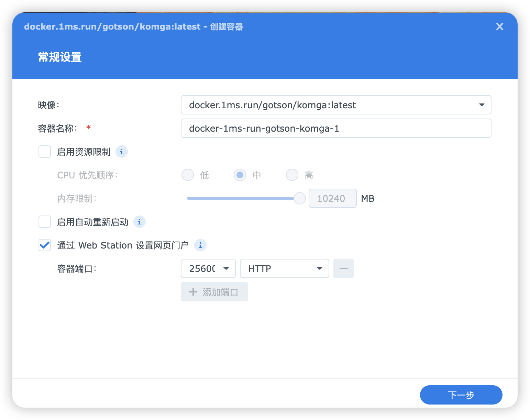Enable the 启用资源限制 checkbox
The width and height of the screenshot is (530, 420).
[45, 152]
